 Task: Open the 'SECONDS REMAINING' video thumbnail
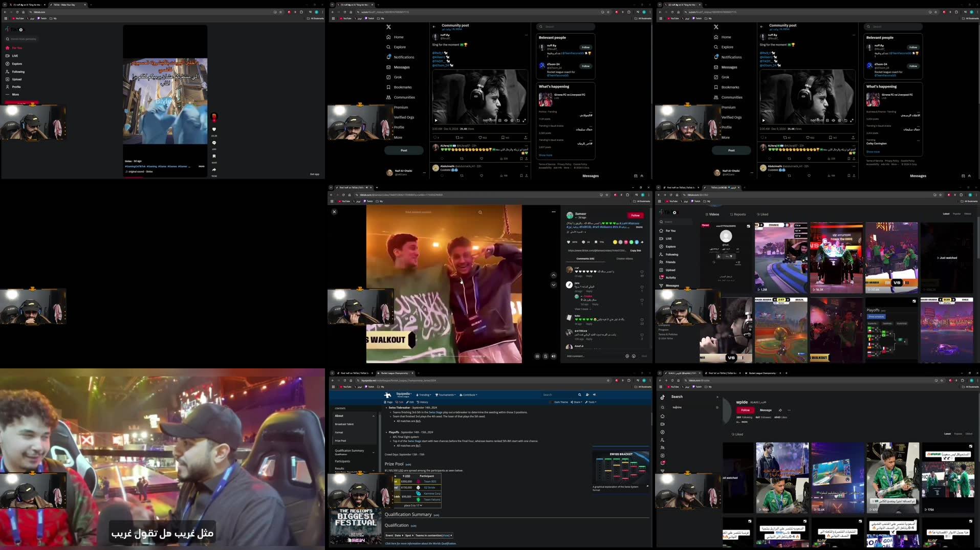pos(946,331)
